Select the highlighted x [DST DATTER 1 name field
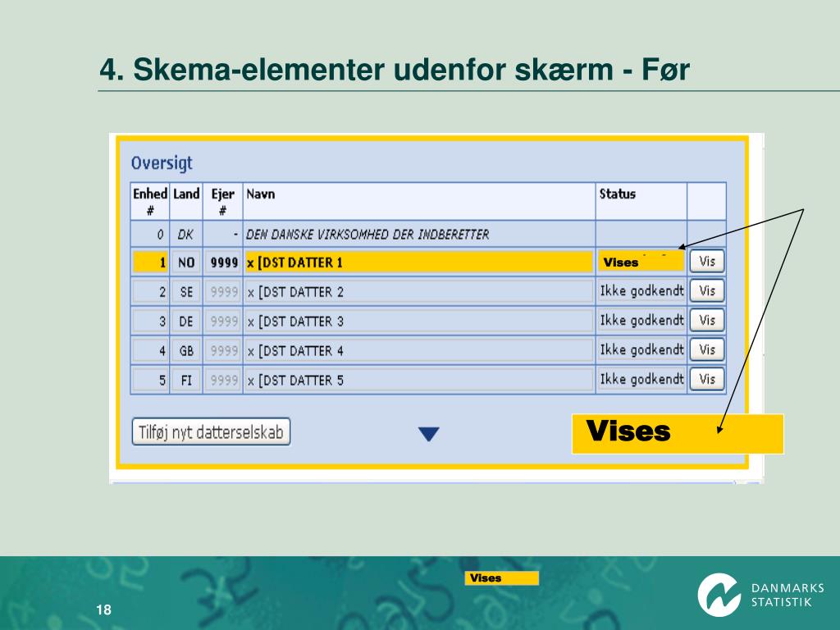This screenshot has width=840, height=630. click(419, 262)
